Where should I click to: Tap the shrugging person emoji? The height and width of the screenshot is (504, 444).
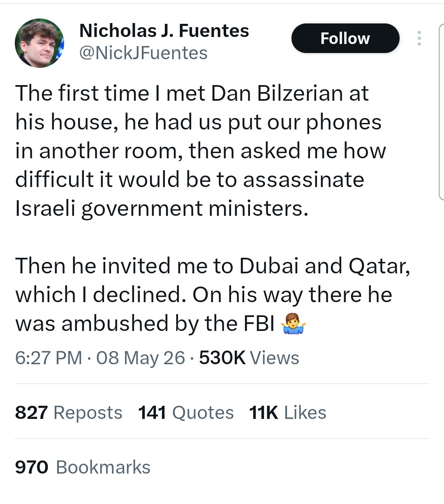(x=294, y=325)
